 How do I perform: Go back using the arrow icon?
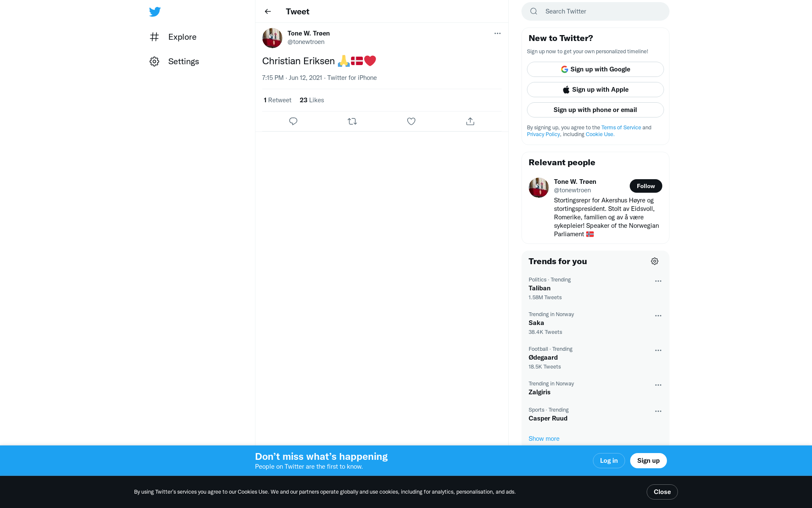pos(268,11)
